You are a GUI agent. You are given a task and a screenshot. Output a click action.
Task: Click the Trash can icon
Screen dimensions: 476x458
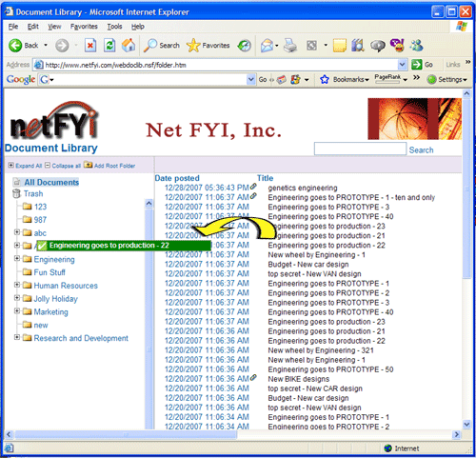pos(16,193)
